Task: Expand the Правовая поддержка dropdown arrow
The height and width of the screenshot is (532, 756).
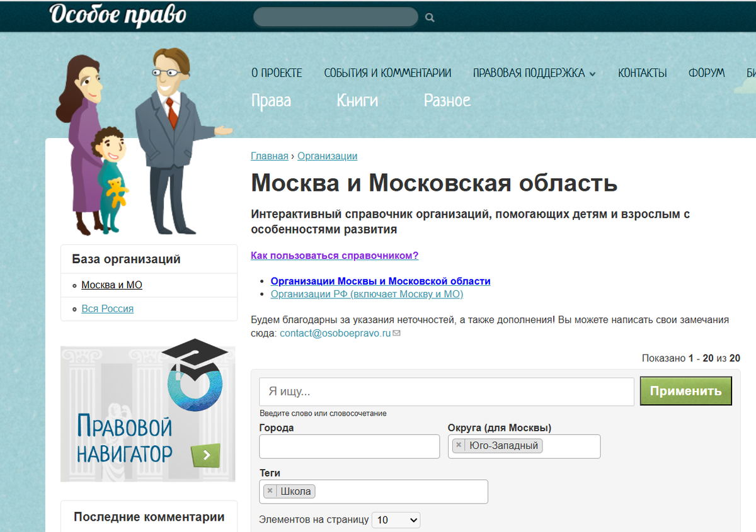Action: pos(592,74)
